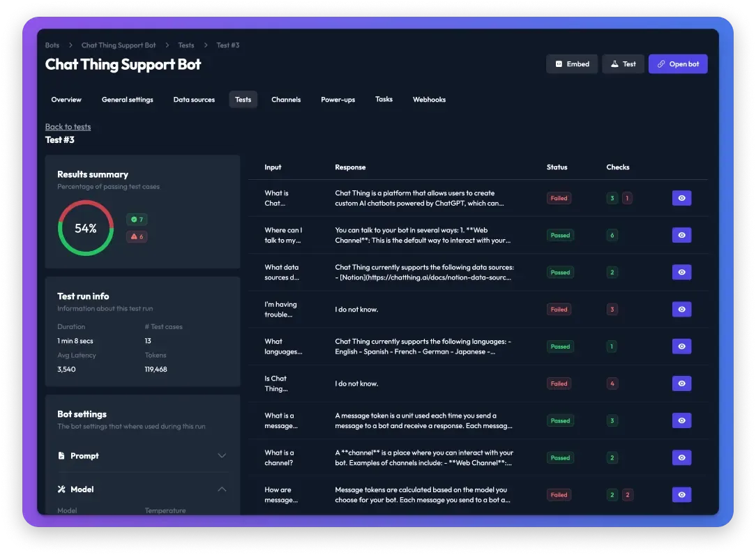Click the Bot settings heading
The width and height of the screenshot is (756, 555).
[x=82, y=414]
